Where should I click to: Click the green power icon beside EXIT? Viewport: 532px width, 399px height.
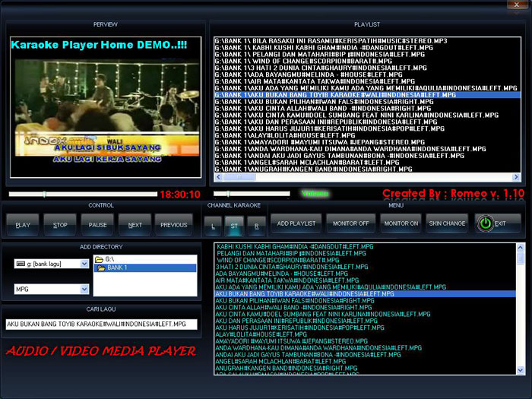(485, 223)
